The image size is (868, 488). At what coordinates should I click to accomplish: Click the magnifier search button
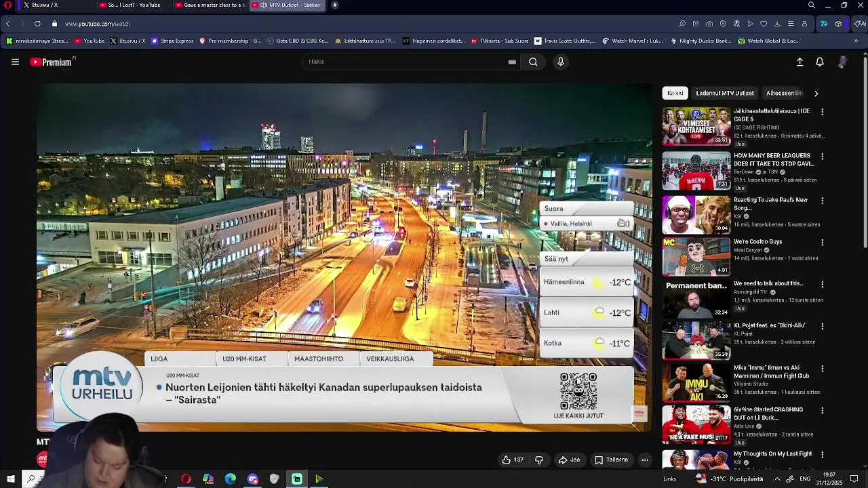[x=533, y=62]
